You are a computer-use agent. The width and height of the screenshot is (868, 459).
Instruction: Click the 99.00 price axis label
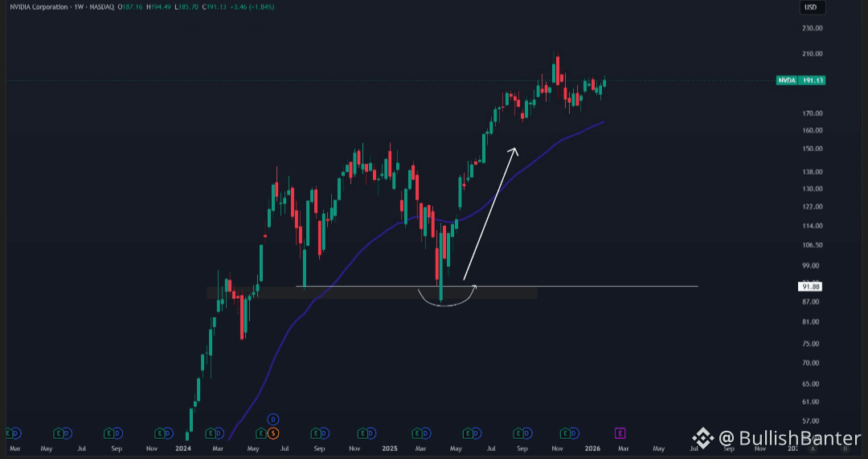coord(812,266)
